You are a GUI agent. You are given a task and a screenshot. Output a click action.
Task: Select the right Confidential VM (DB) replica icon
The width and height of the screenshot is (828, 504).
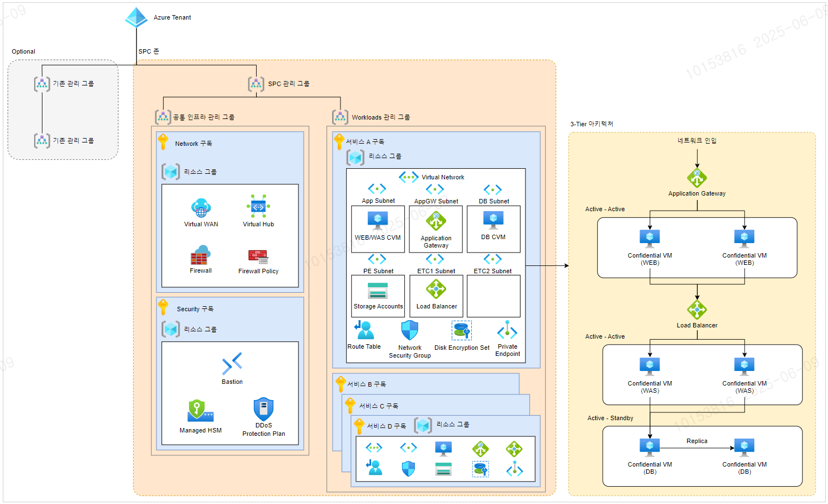pyautogui.click(x=744, y=448)
